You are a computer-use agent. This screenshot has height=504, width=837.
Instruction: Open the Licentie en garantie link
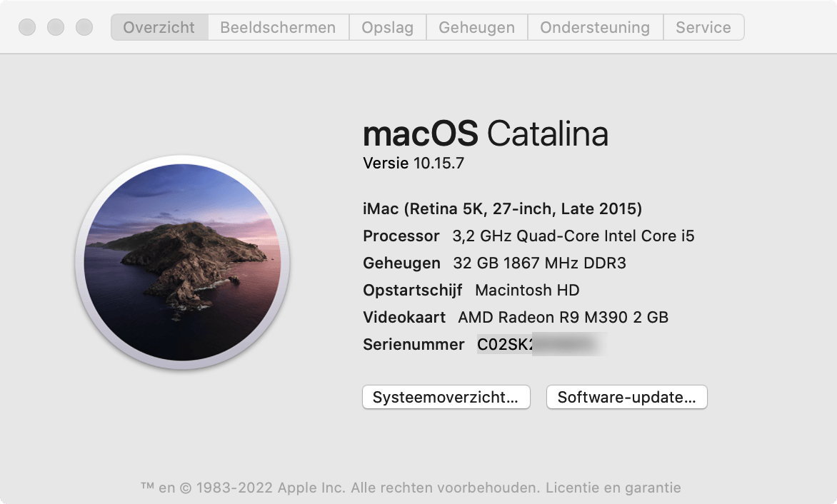point(613,488)
